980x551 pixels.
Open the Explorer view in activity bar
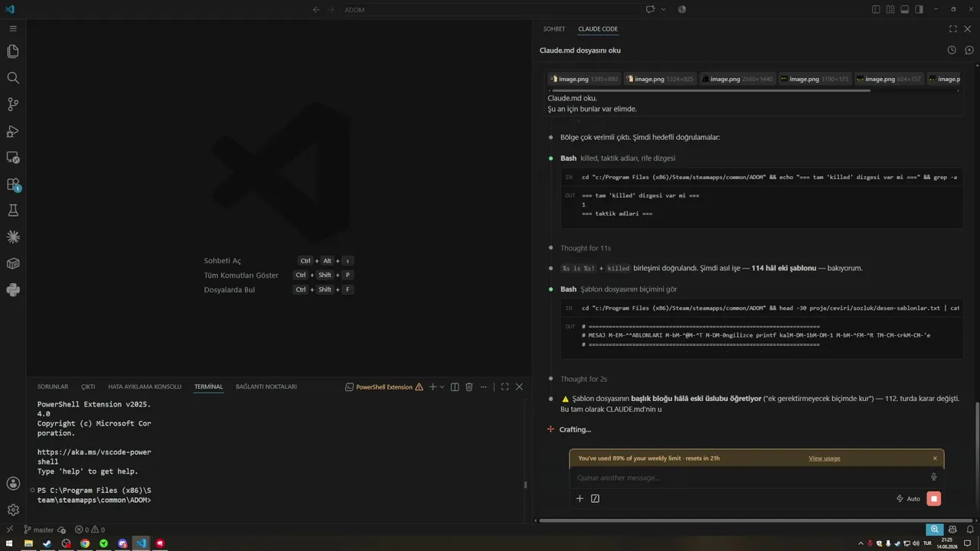(13, 51)
